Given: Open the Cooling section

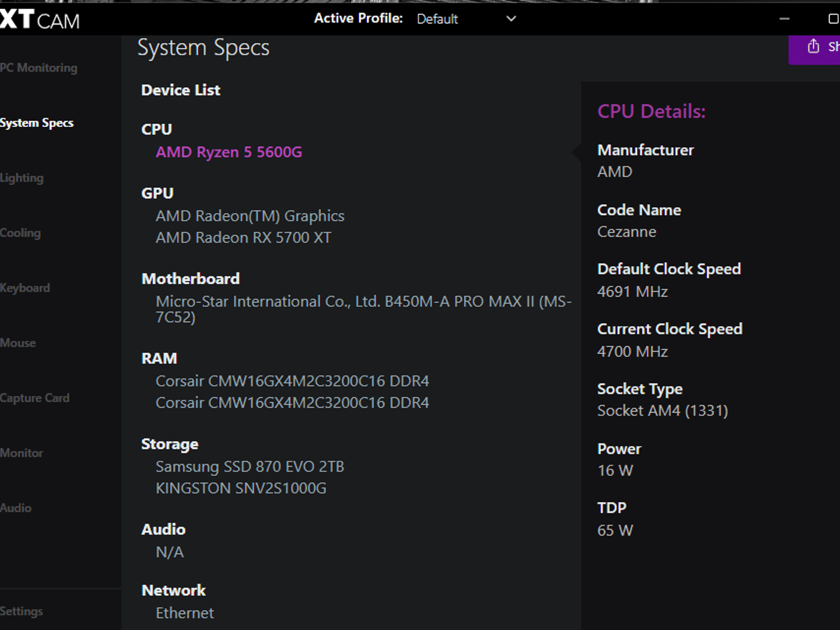Looking at the screenshot, I should click(x=21, y=233).
